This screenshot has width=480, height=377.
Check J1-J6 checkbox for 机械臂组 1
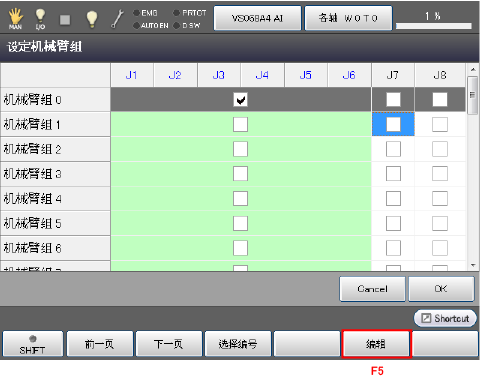pos(240,124)
